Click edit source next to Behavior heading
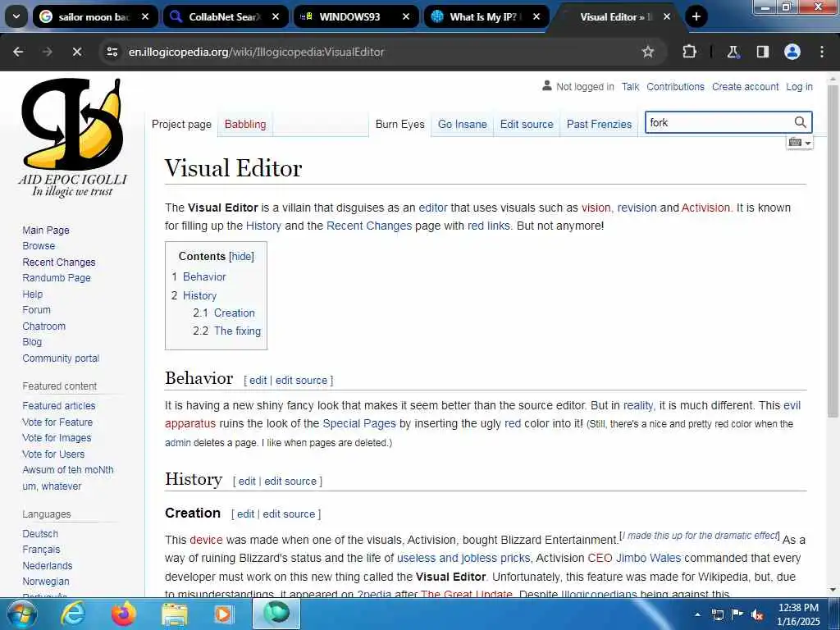 301,381
